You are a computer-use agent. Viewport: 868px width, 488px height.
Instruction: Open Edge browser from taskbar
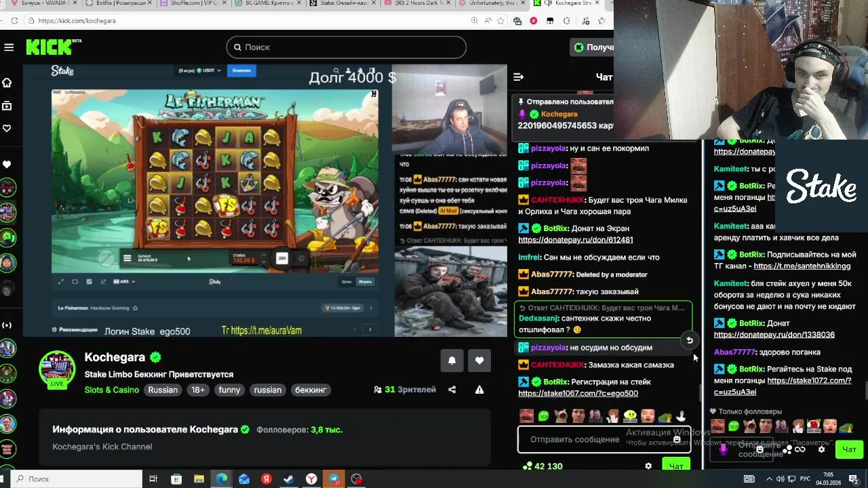pyautogui.click(x=221, y=479)
